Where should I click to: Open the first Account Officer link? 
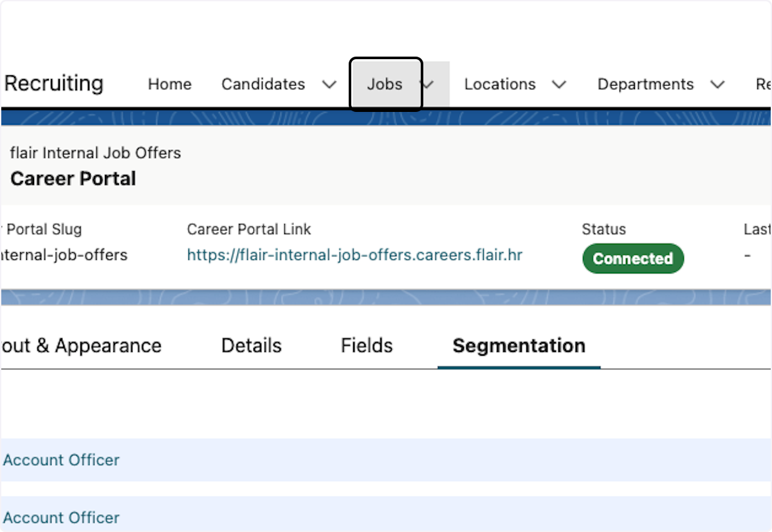pyautogui.click(x=62, y=460)
